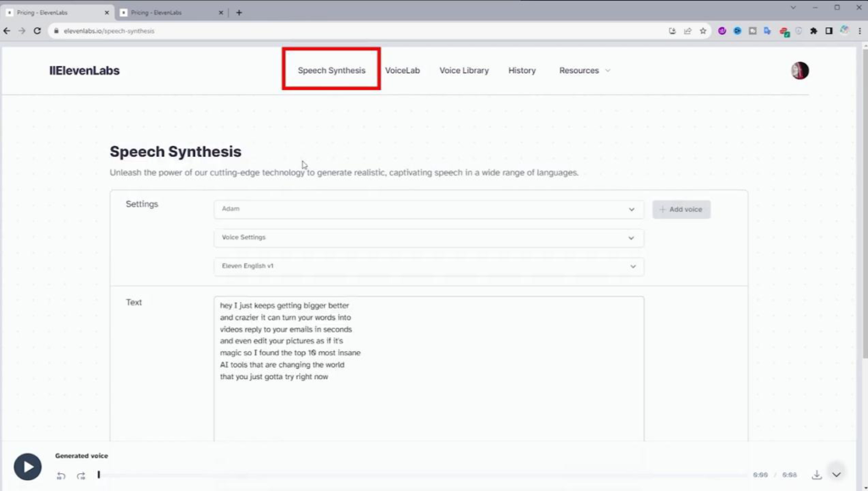
Task: Click the forward 10 seconds icon
Action: pyautogui.click(x=81, y=476)
